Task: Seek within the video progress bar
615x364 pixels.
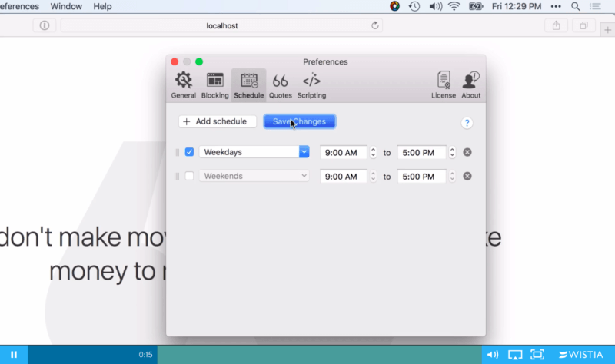Action: 307,354
